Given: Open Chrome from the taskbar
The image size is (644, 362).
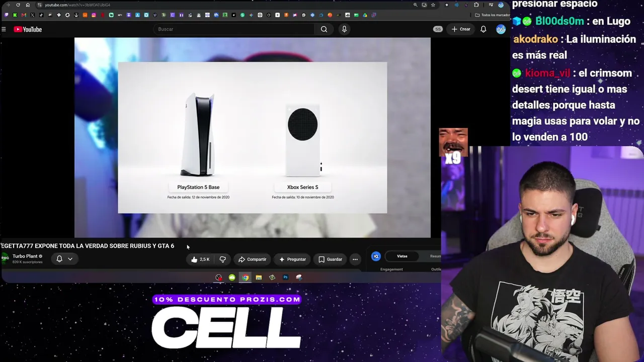Looking at the screenshot, I should tap(245, 278).
